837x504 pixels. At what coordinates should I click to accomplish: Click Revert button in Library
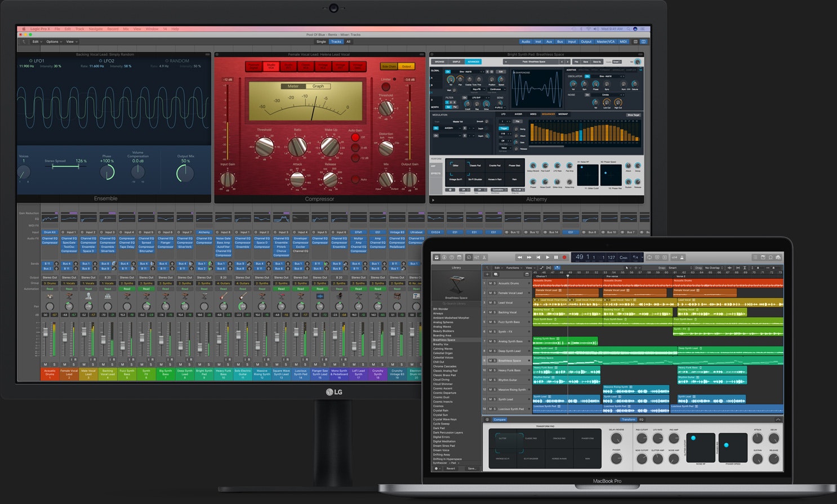click(451, 468)
